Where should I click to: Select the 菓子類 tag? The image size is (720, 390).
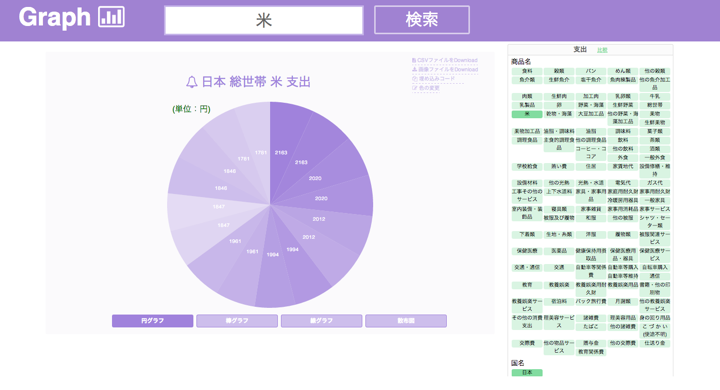655,131
